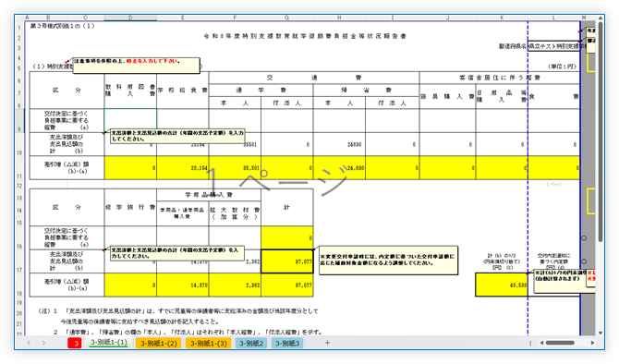
Task: Select column H header
Action: tap(339, 18)
